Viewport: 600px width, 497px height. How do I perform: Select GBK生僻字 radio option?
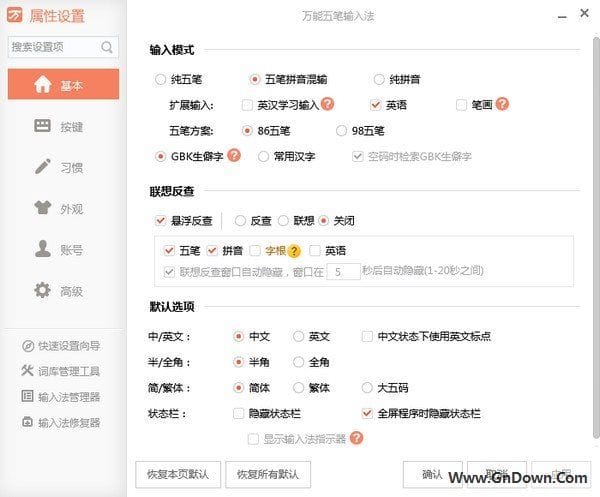click(160, 156)
